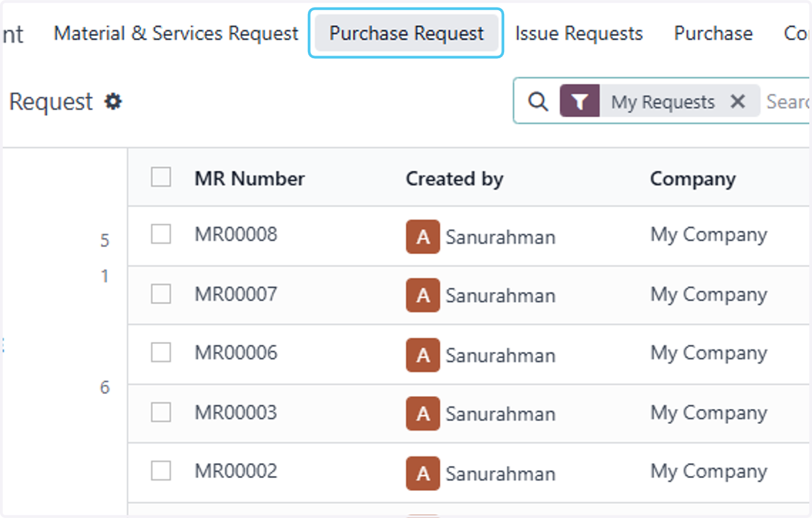Screen dimensions: 812x518
Task: Sort by the Company column header
Action: [693, 179]
